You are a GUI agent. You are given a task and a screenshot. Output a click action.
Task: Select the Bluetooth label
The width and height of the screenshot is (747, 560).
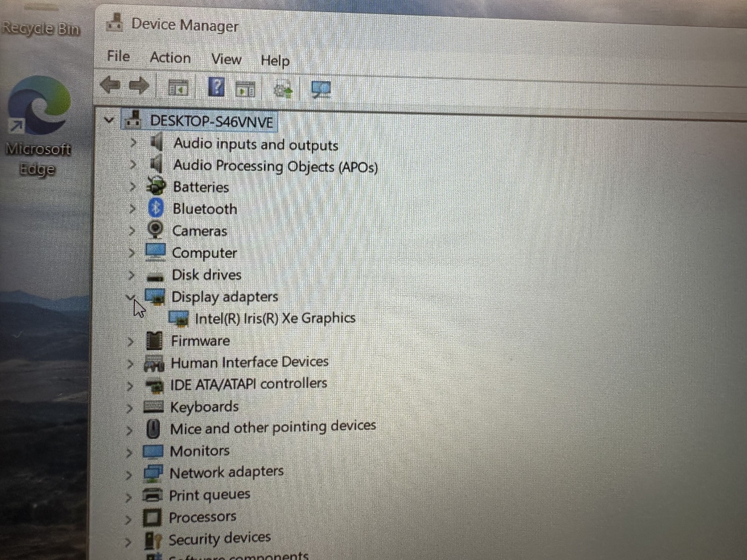point(205,209)
